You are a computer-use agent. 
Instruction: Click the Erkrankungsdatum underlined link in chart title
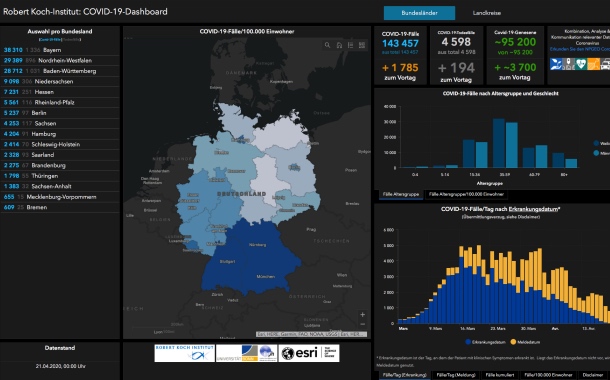click(x=533, y=209)
